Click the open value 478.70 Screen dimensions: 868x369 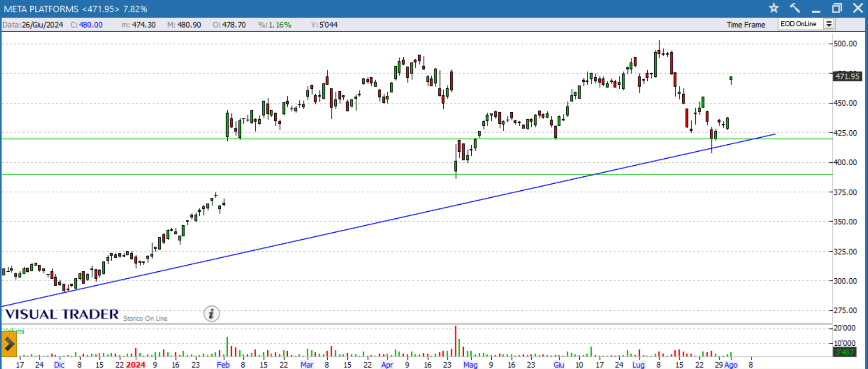(x=234, y=25)
